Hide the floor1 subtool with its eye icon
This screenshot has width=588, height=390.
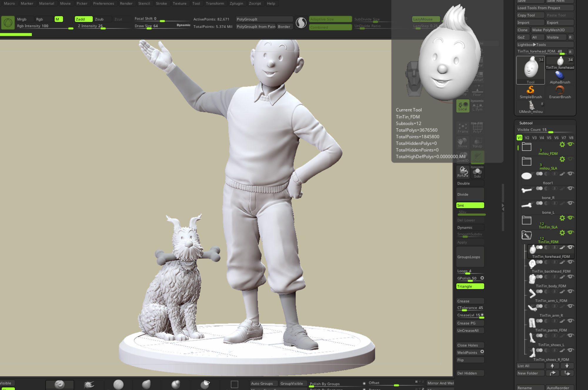coord(570,174)
